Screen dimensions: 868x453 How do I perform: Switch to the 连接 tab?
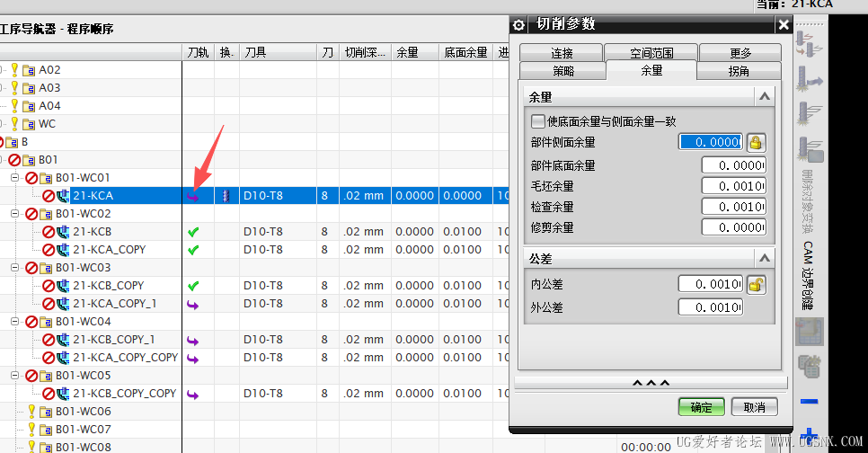(562, 53)
